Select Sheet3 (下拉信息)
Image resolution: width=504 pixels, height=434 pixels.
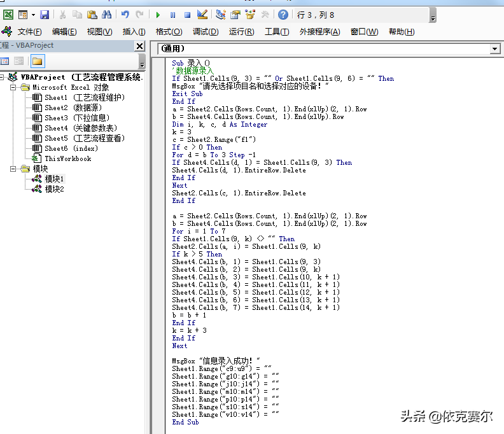(77, 118)
